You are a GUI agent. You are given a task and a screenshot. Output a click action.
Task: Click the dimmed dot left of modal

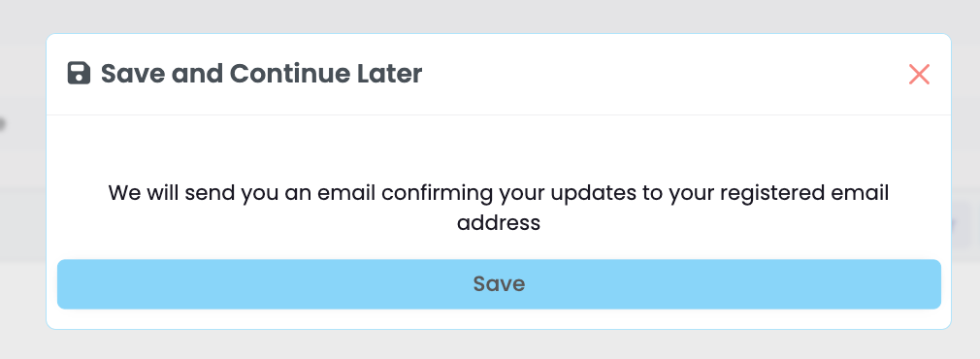click(x=2, y=124)
